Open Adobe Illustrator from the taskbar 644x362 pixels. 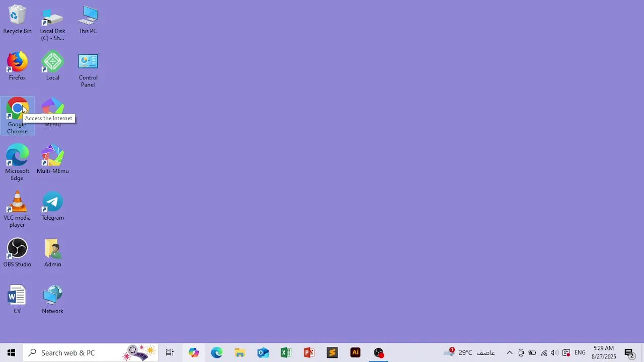(356, 352)
